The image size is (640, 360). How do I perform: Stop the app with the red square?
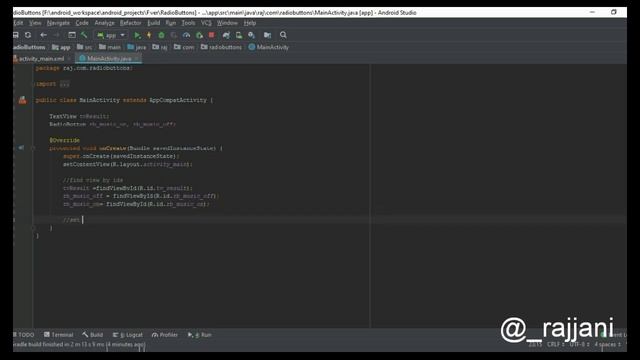pos(211,35)
